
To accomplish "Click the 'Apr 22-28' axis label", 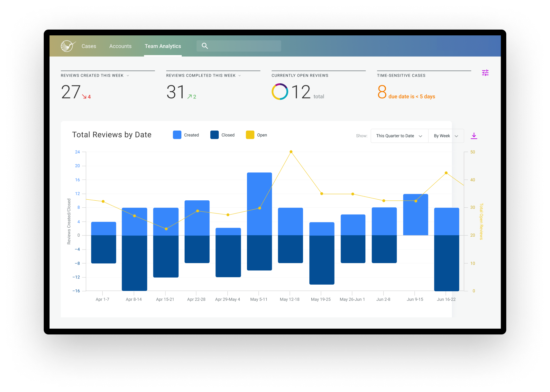I will tap(196, 299).
